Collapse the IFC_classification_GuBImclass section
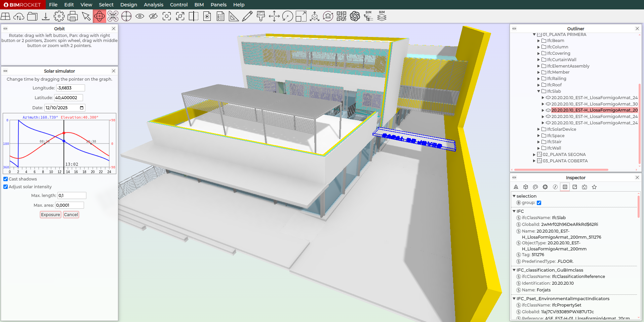644x322 pixels. point(514,270)
